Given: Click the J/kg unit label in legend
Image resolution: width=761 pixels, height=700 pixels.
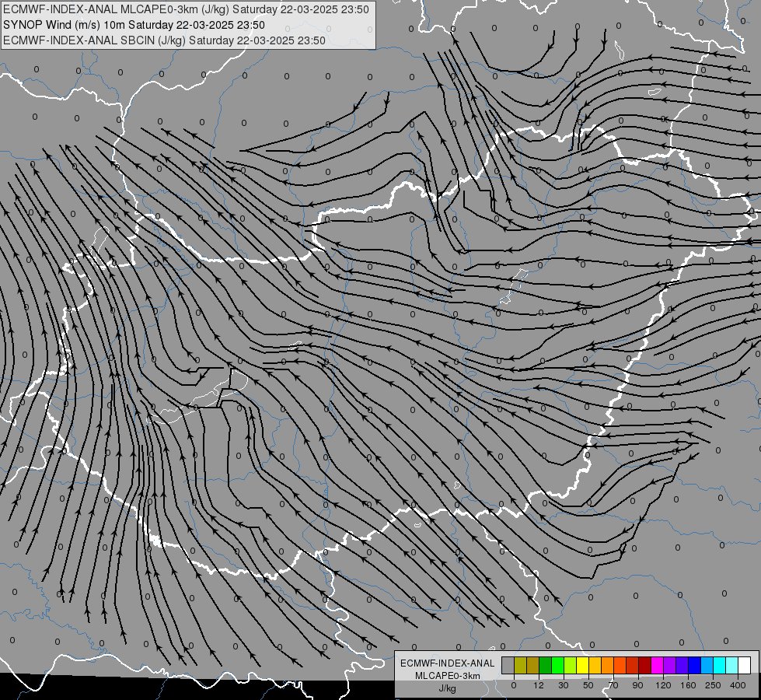Looking at the screenshot, I should 447,688.
